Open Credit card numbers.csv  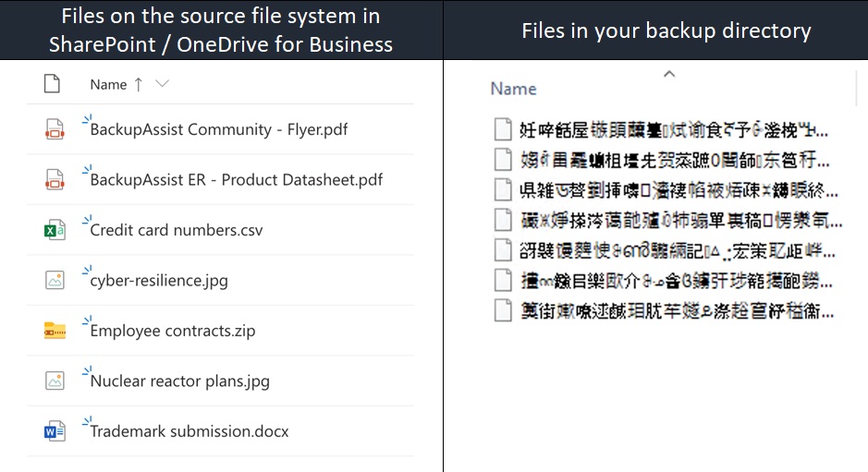pos(177,230)
